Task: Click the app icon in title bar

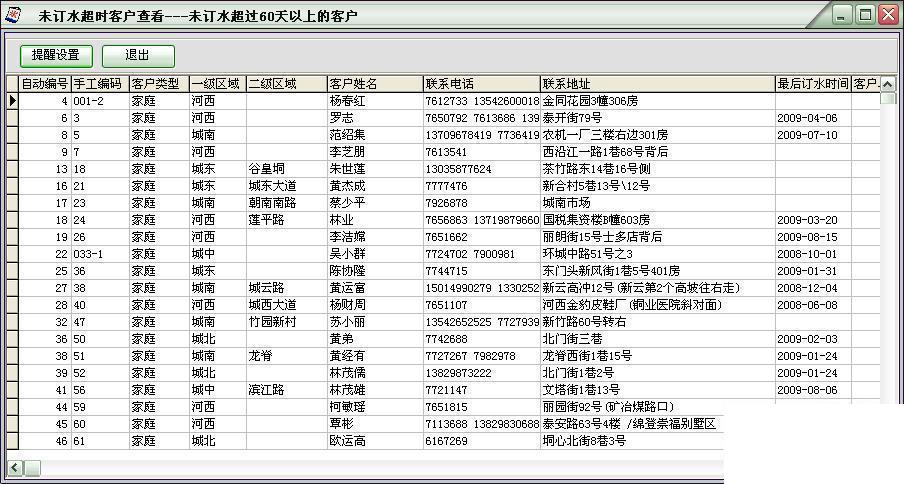Action: pos(13,14)
